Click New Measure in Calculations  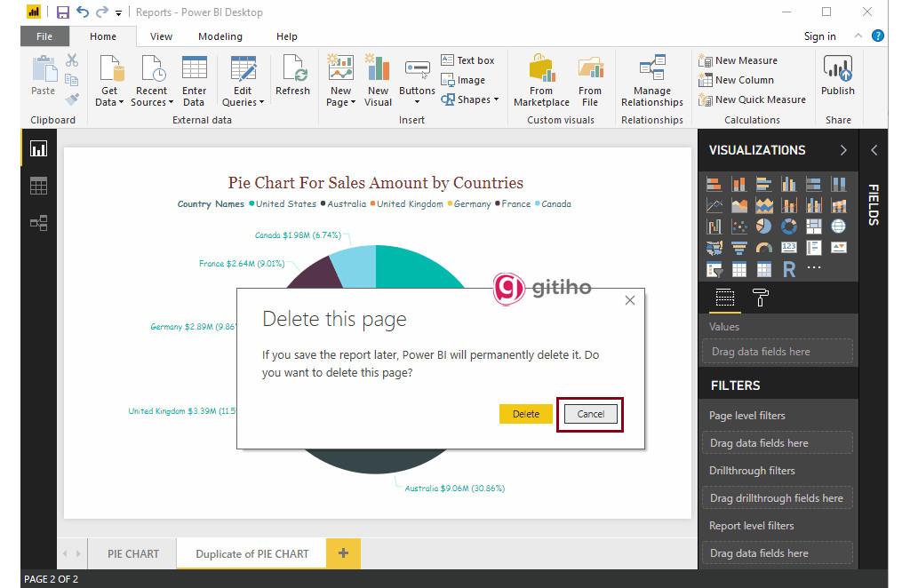coord(738,60)
